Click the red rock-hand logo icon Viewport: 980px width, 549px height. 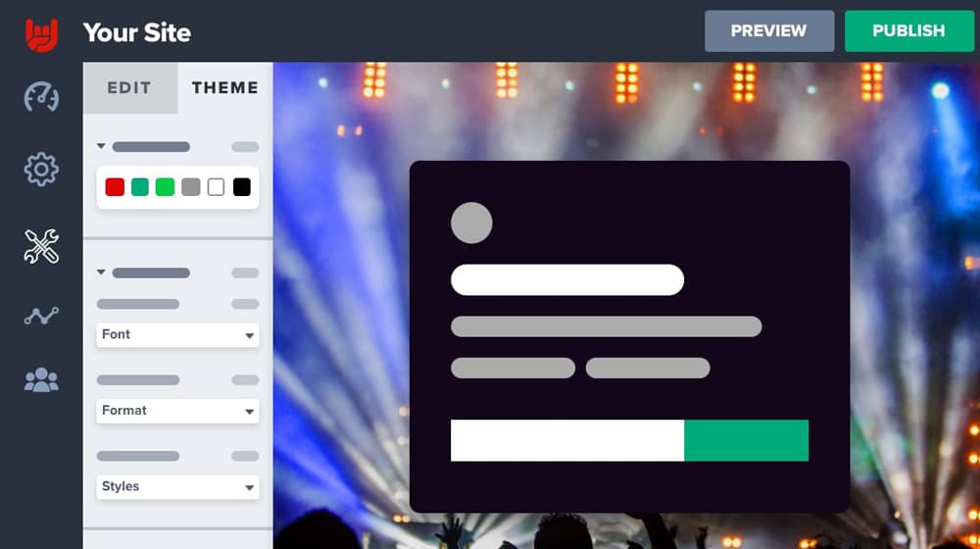tap(42, 34)
